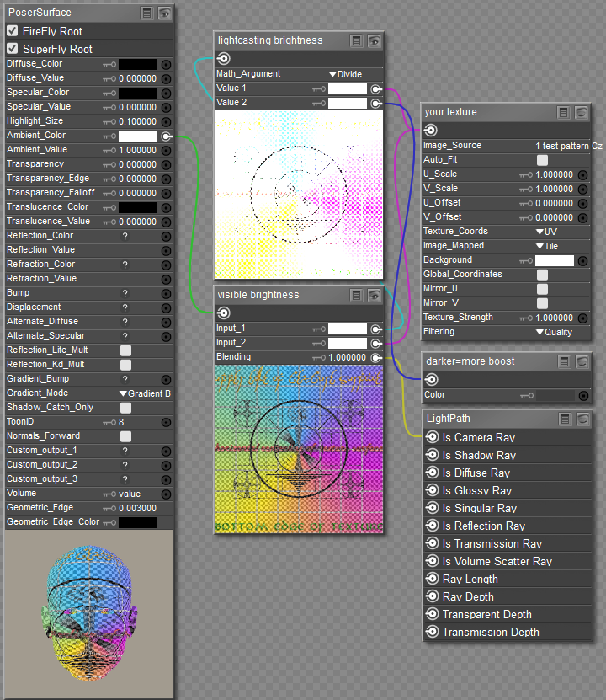Screen dimensions: 606x700
Task: Click the Is Camera Ray output connector
Action: [x=433, y=437]
